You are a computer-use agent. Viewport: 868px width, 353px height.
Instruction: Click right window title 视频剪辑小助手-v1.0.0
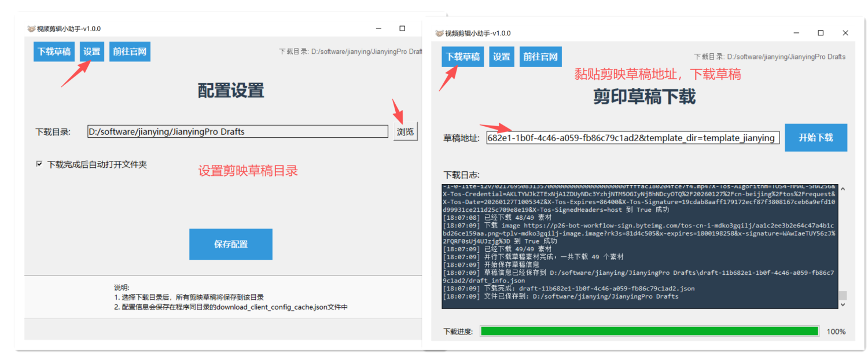point(477,34)
